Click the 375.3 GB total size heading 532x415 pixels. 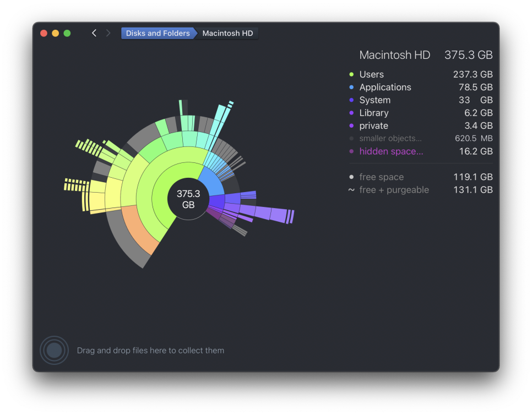(469, 55)
